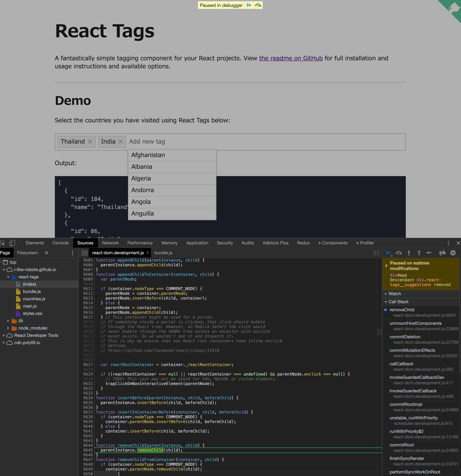Step over using page overlay icon
Viewport: 461px width, 476px height.
tap(258, 5)
